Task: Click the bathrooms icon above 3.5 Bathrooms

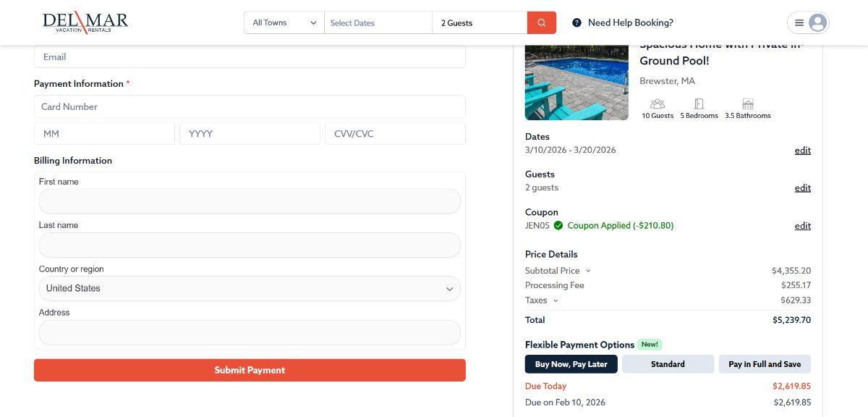Action: pyautogui.click(x=748, y=104)
